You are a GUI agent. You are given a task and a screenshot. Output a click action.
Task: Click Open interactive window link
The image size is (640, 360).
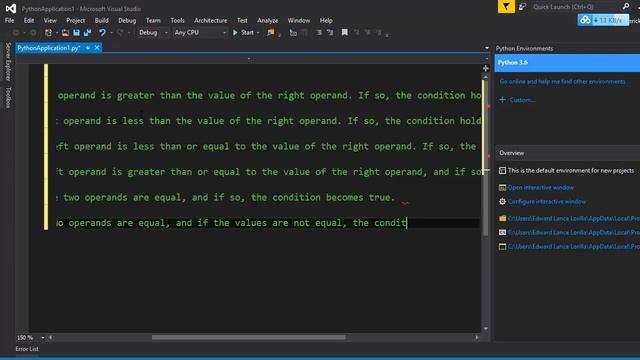[541, 188]
